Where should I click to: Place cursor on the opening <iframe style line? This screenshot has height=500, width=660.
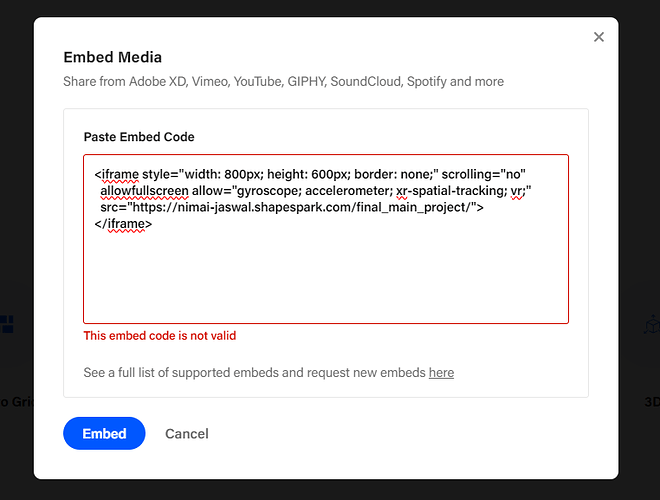click(310, 174)
